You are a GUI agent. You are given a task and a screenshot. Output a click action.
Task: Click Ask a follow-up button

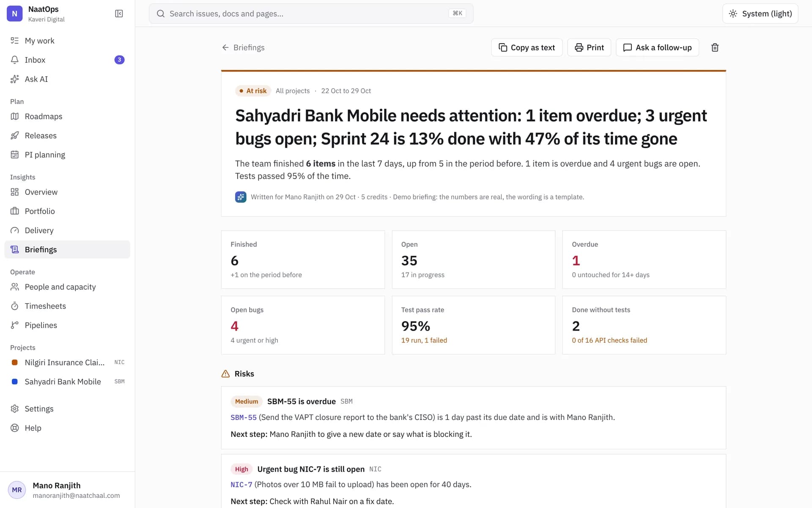tap(657, 47)
